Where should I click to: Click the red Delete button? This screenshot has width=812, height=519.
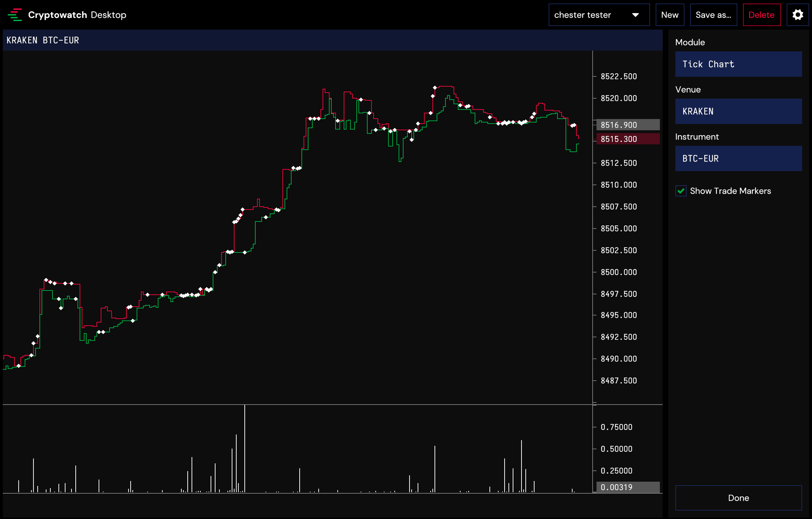(x=762, y=15)
